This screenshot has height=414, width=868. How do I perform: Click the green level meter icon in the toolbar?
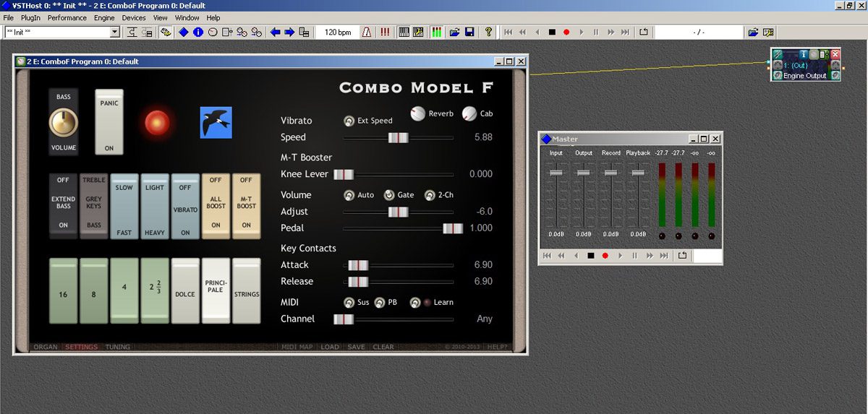point(437,32)
